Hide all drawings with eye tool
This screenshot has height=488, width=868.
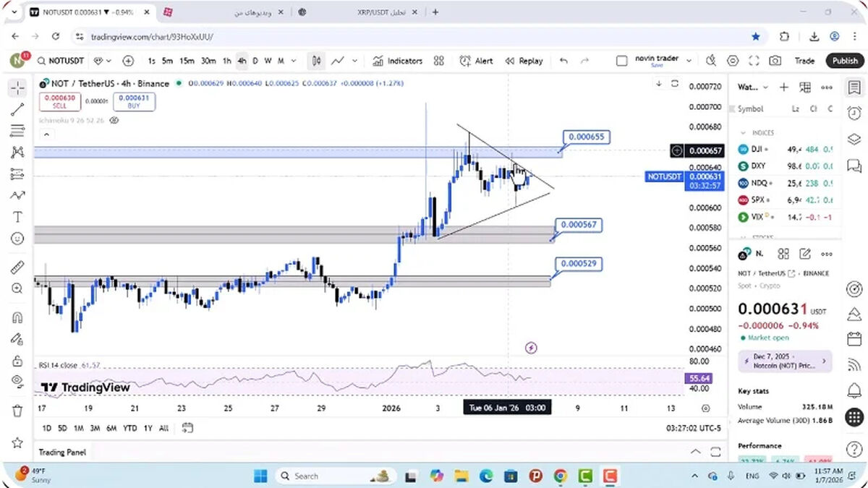pos(17,381)
